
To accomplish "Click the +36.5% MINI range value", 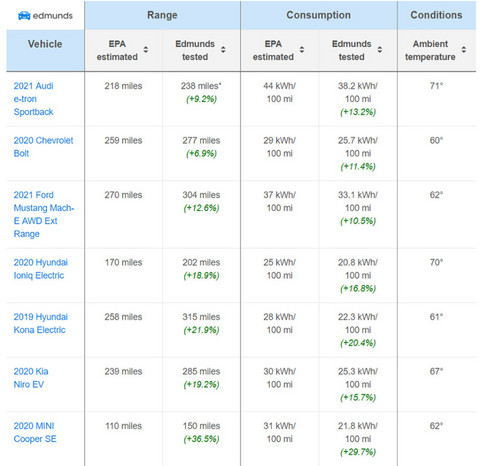I will (x=201, y=439).
